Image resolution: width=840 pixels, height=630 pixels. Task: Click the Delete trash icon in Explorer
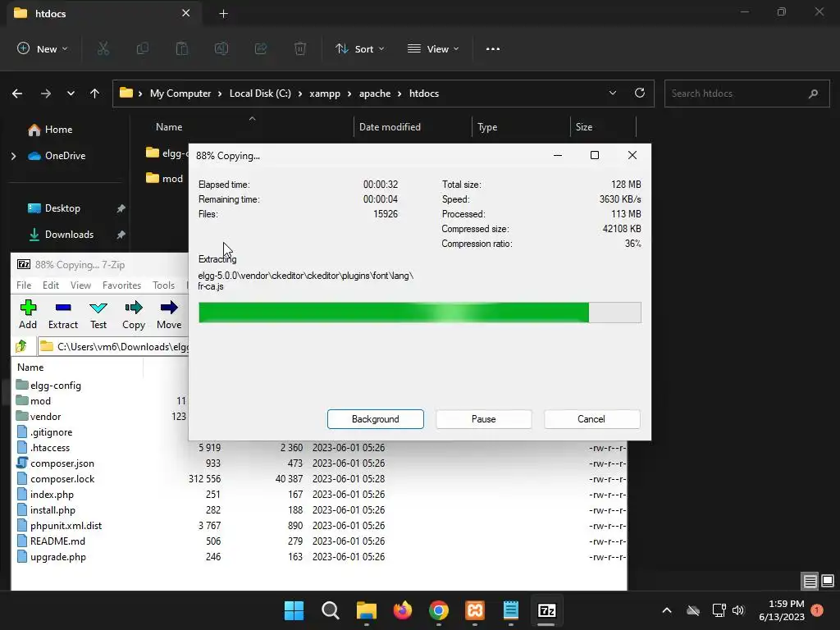tap(300, 48)
